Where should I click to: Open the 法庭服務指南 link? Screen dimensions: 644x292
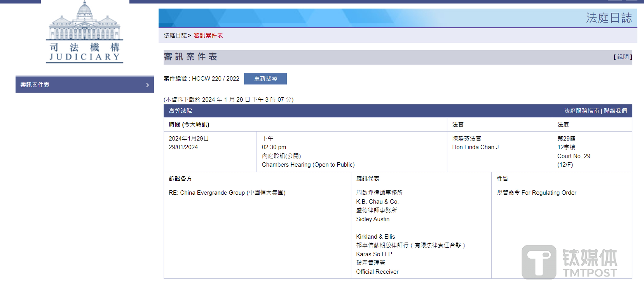pos(581,111)
